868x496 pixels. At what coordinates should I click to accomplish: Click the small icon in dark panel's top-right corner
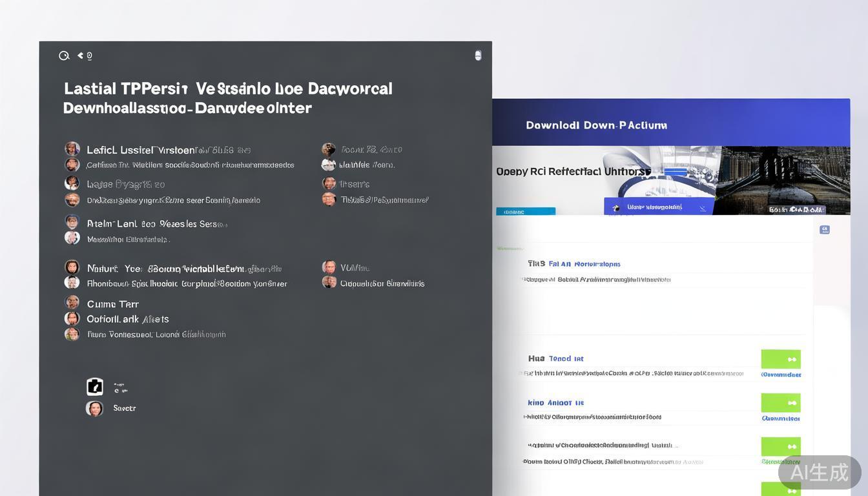click(478, 56)
